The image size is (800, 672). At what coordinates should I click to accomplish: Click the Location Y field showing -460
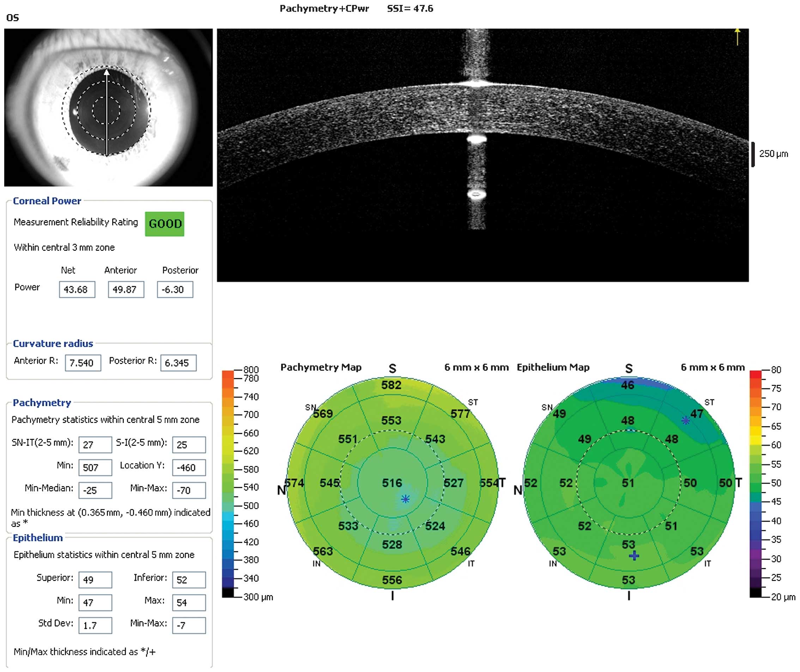tap(189, 467)
